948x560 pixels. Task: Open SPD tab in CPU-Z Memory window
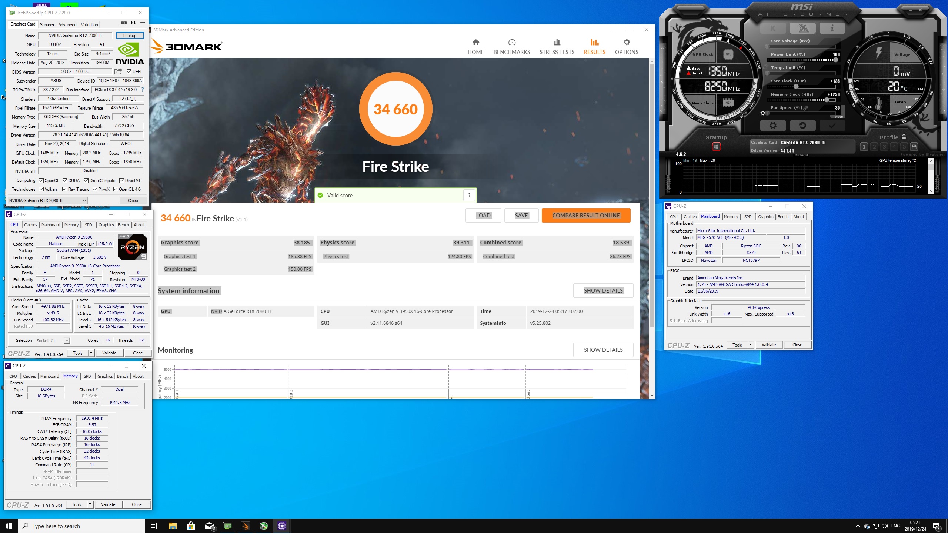coord(87,376)
